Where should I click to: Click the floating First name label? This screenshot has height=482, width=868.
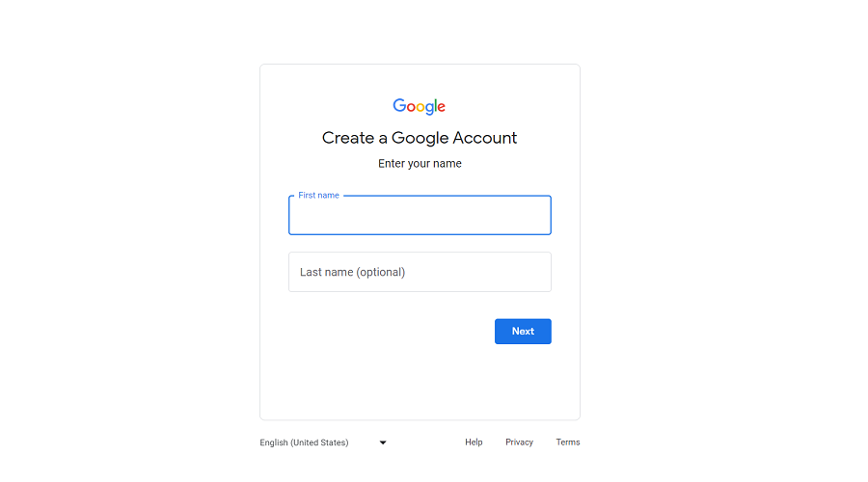[318, 196]
